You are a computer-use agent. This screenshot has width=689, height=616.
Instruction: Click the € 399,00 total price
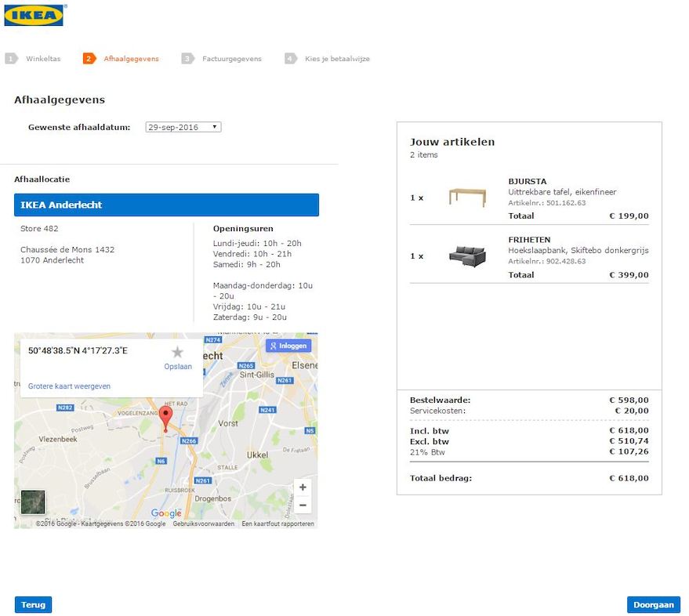[629, 275]
